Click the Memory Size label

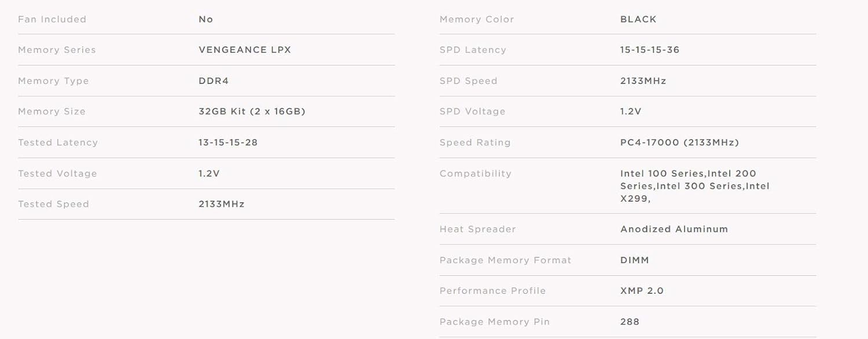click(52, 112)
